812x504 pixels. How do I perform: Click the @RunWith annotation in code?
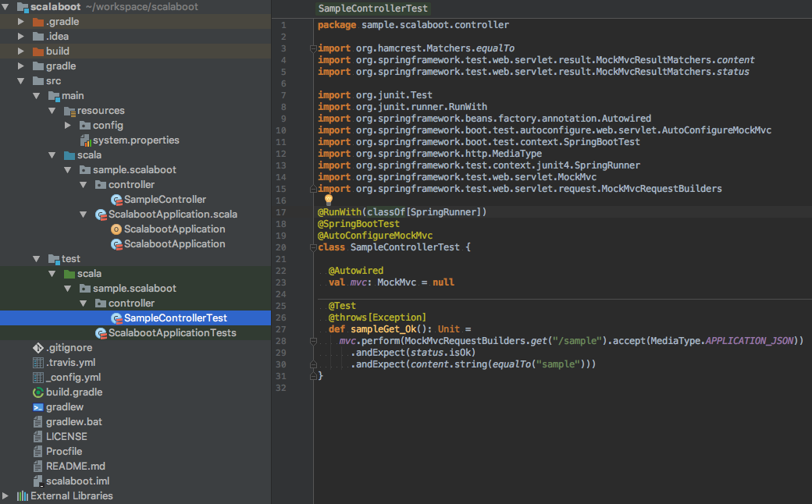(340, 212)
